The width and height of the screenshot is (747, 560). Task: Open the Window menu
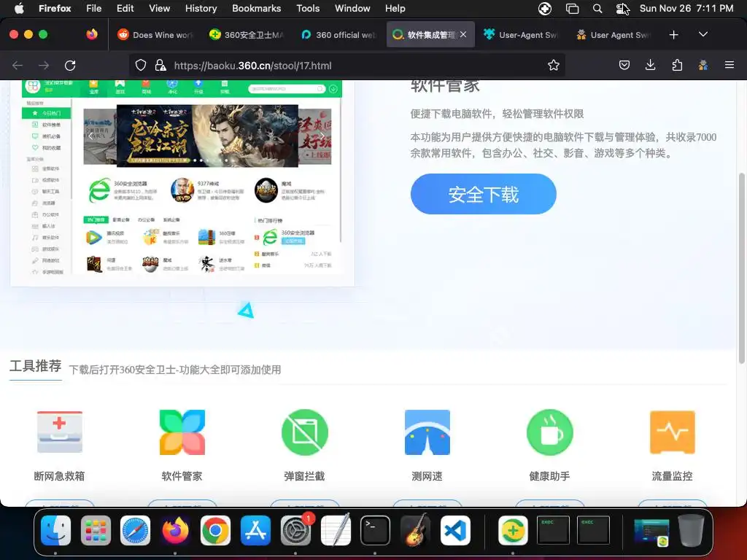(x=352, y=8)
